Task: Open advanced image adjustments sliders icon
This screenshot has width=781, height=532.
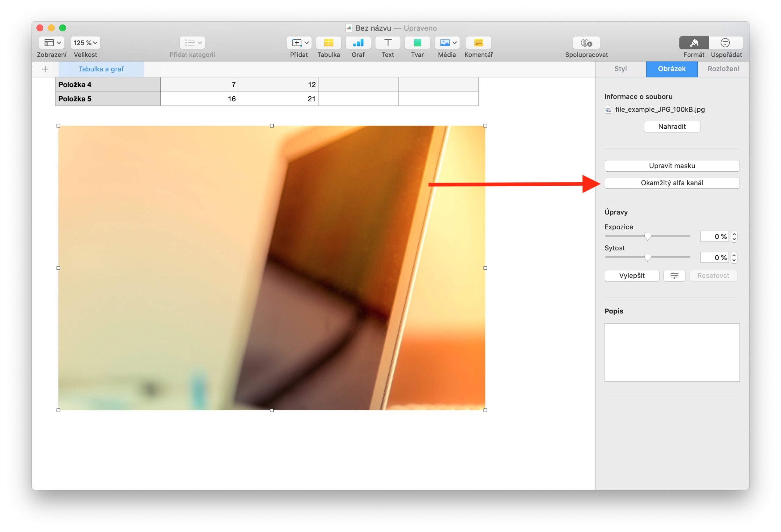Action: tap(674, 276)
